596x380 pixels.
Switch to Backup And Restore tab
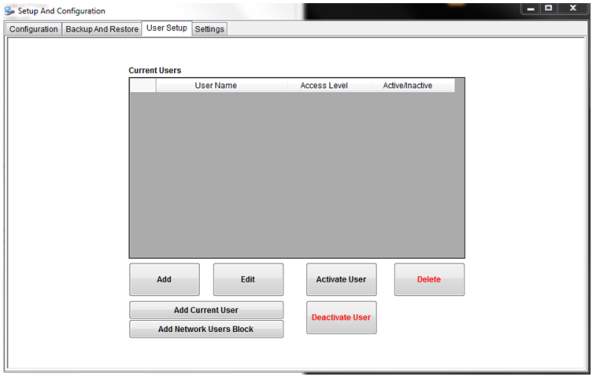pos(102,29)
